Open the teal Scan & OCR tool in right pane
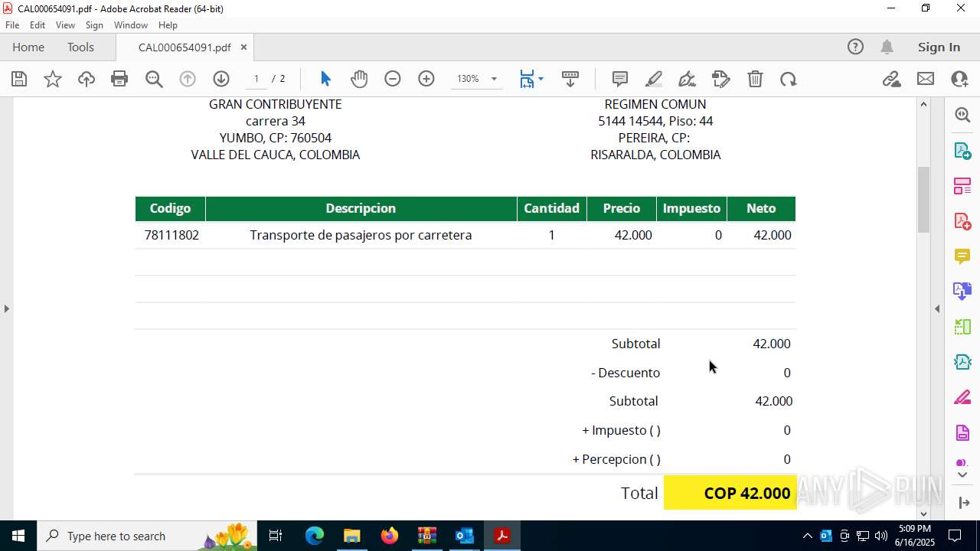 [x=962, y=362]
